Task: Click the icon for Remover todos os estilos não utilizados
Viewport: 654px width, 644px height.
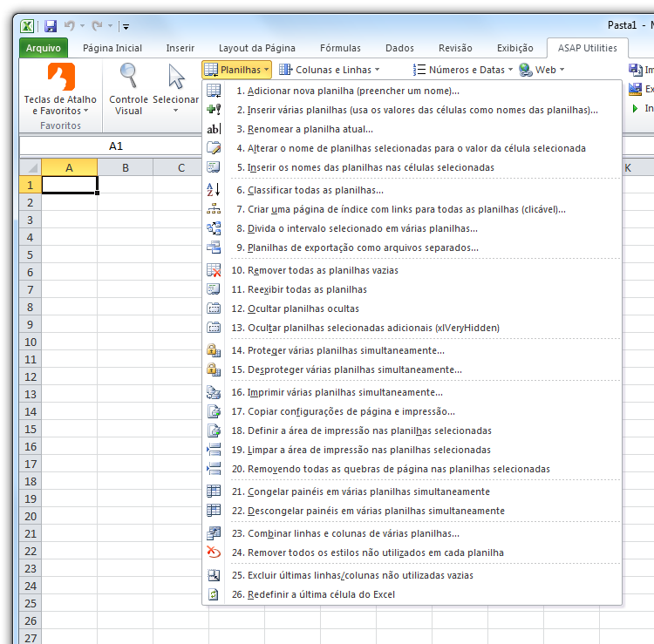Action: (x=214, y=552)
